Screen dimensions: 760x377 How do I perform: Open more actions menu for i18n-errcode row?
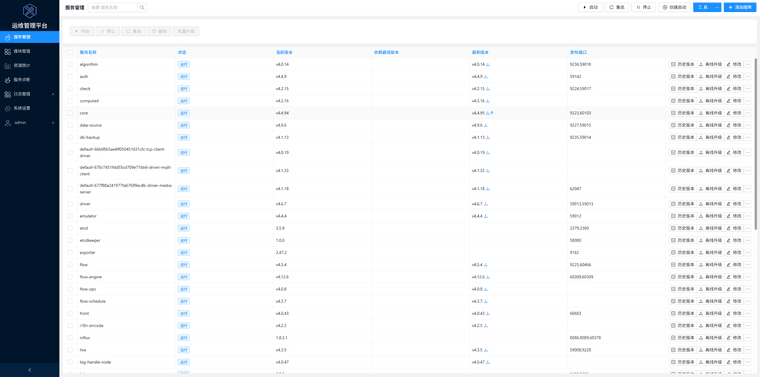(x=747, y=325)
